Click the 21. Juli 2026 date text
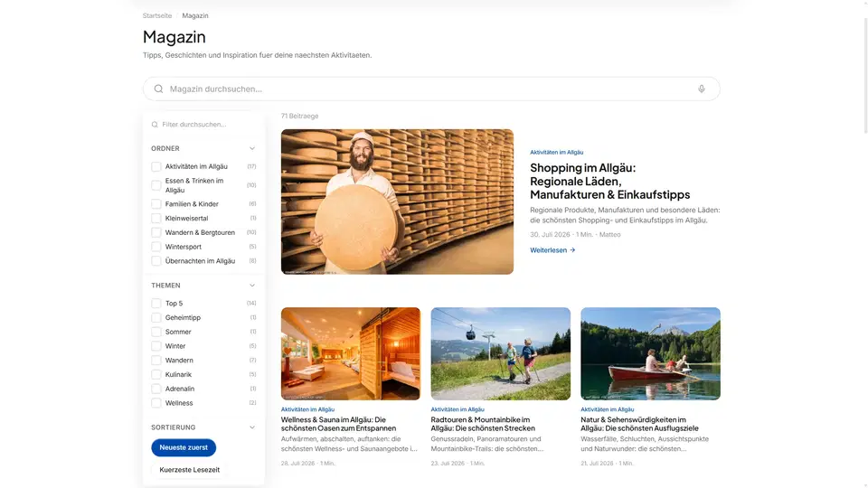The image size is (868, 488). tap(598, 463)
